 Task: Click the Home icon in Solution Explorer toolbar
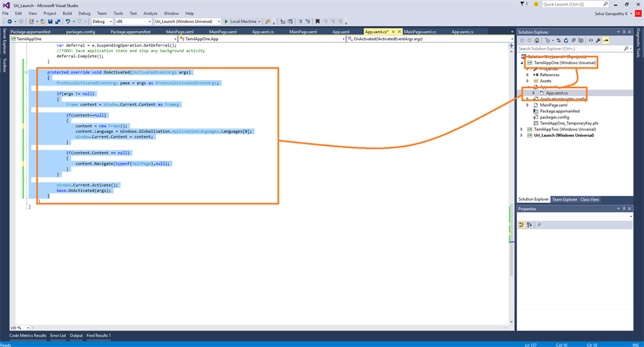[x=537, y=40]
